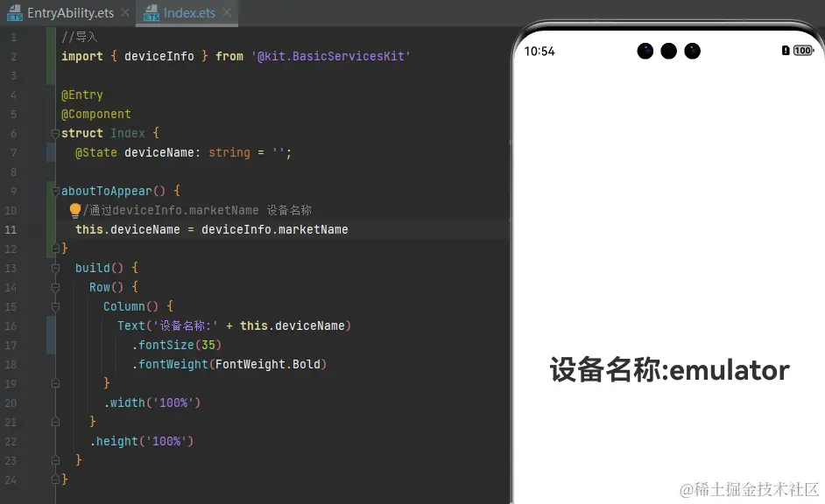Click the '设备名称:emulator' text in emulator

pos(669,370)
